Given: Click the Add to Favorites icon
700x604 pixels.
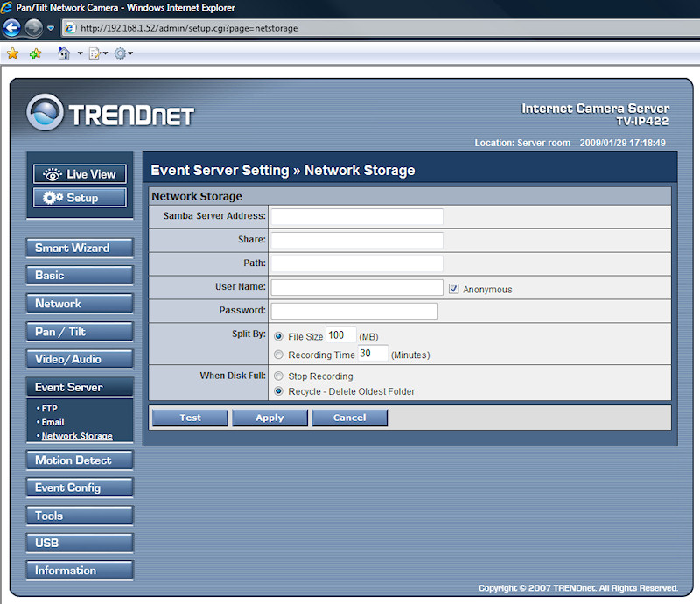Looking at the screenshot, I should point(35,53).
